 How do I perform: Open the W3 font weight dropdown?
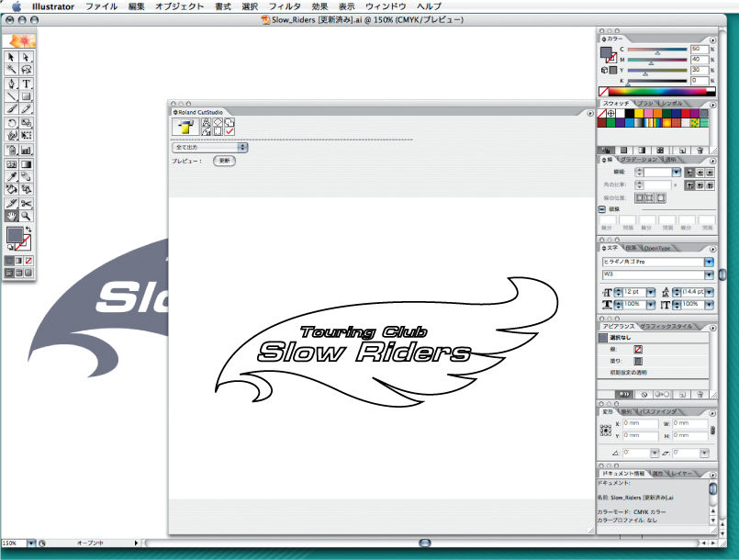[708, 274]
